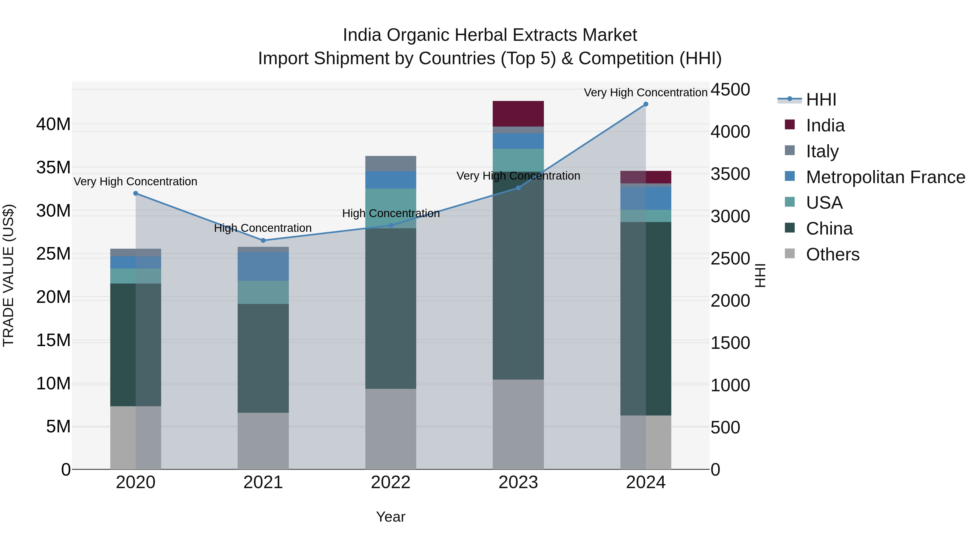Viewport: 980px width, 551px height.
Task: Click the India maroon legend swatch
Action: pos(790,124)
